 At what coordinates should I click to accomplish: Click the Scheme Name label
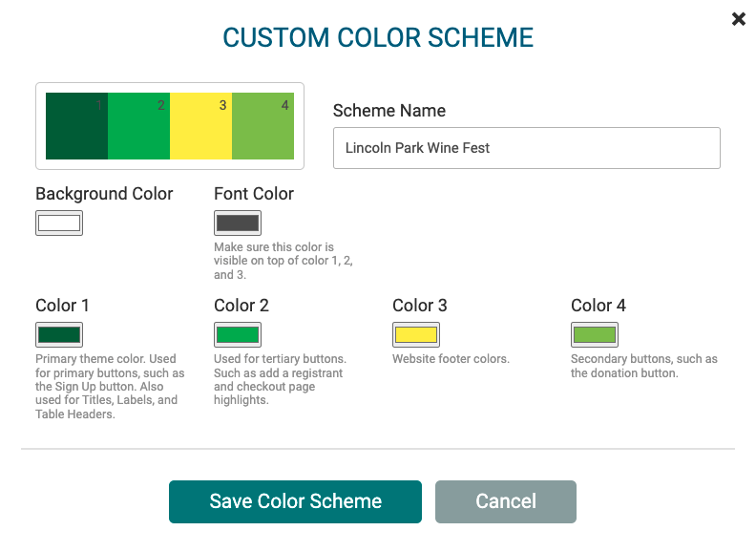pos(388,111)
